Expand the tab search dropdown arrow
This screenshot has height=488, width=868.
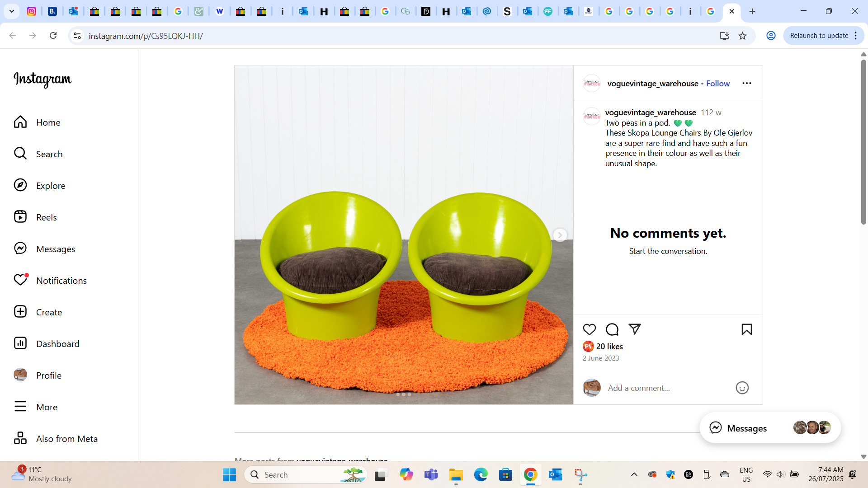12,11
